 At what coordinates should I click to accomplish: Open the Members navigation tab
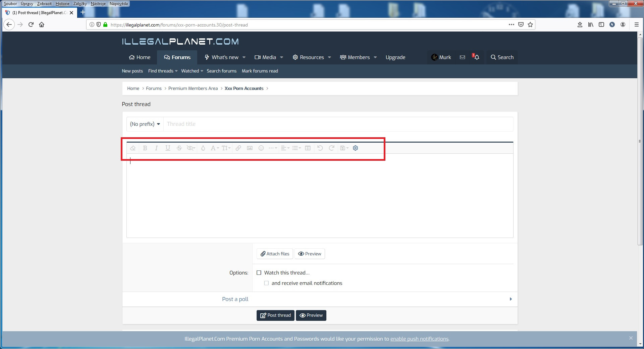[x=355, y=57]
